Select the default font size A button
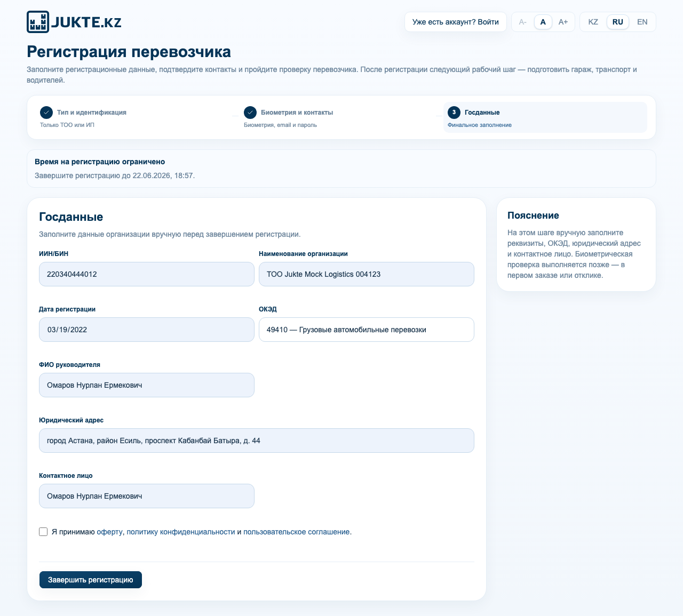This screenshot has width=683, height=616. pyautogui.click(x=543, y=22)
